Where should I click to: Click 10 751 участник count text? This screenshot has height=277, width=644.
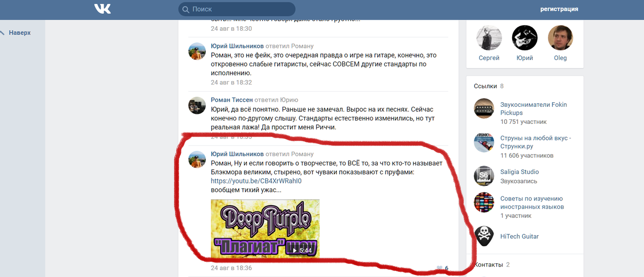pos(523,122)
